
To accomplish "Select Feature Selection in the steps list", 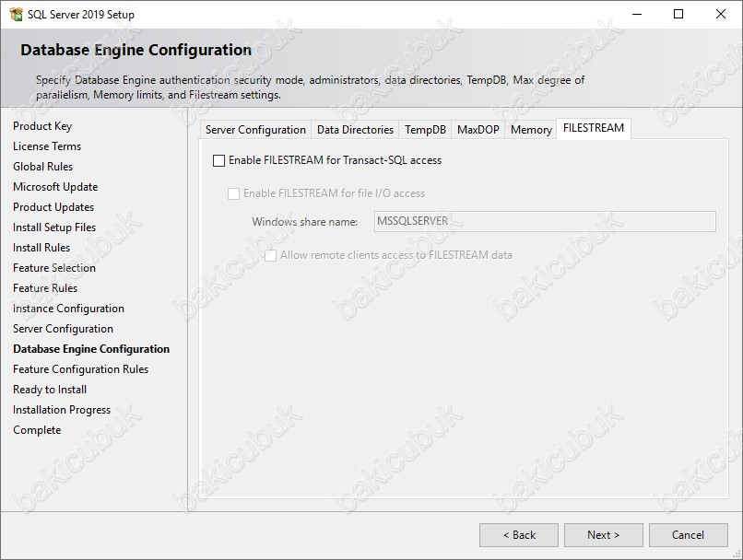I will click(54, 268).
